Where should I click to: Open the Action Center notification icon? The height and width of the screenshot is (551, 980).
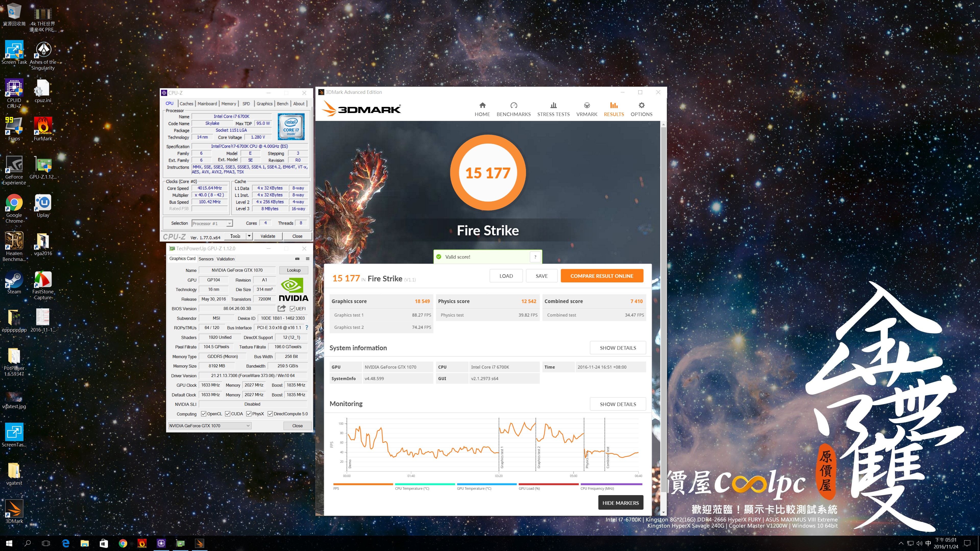(x=967, y=543)
